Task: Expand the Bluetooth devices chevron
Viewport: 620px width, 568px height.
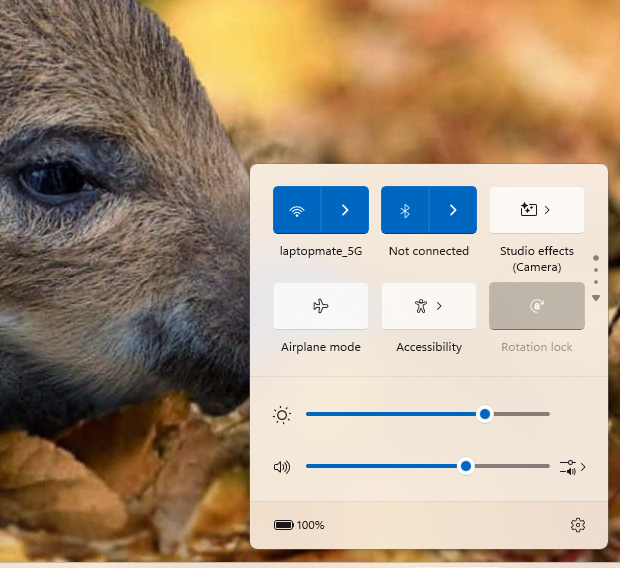Action: (453, 210)
